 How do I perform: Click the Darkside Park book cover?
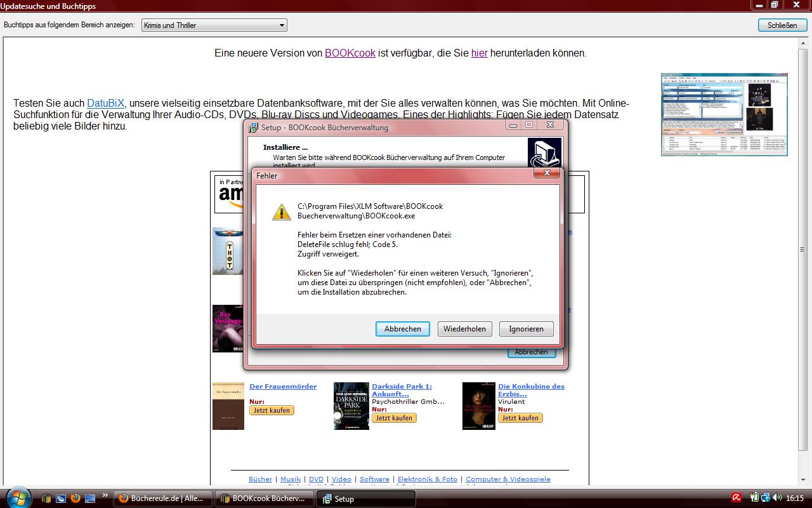[351, 406]
